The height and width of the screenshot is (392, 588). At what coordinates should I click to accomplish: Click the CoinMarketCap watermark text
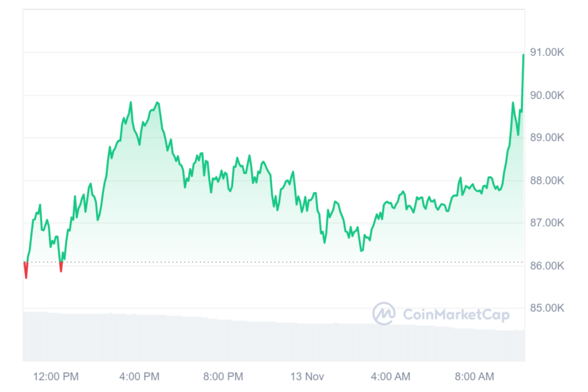point(457,315)
